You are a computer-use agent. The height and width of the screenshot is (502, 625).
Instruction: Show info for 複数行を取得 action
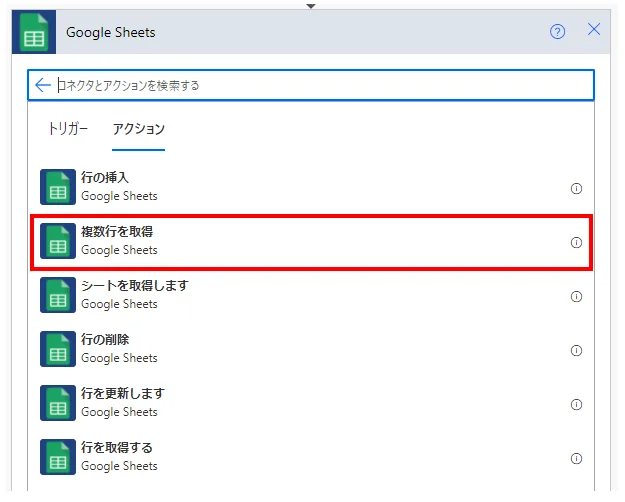576,242
